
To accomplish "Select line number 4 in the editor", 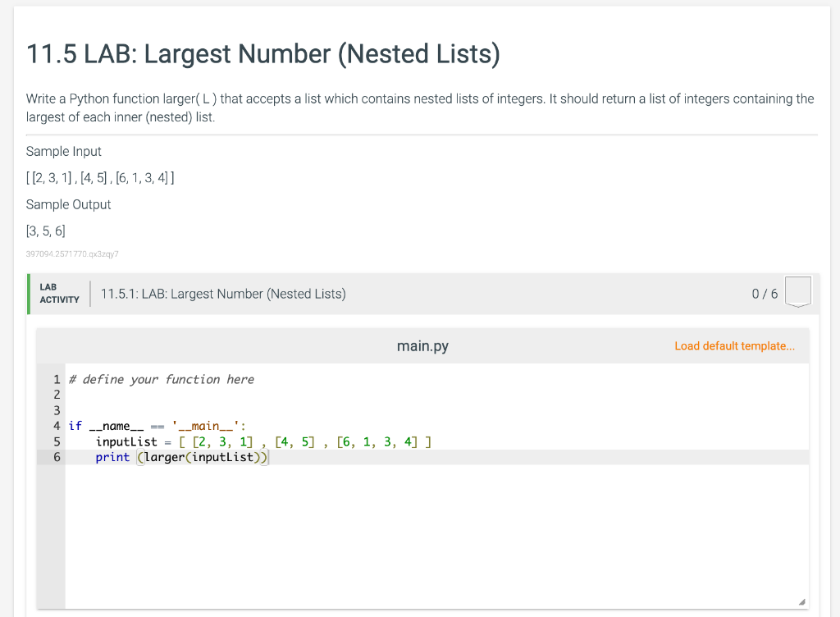I will [56, 426].
